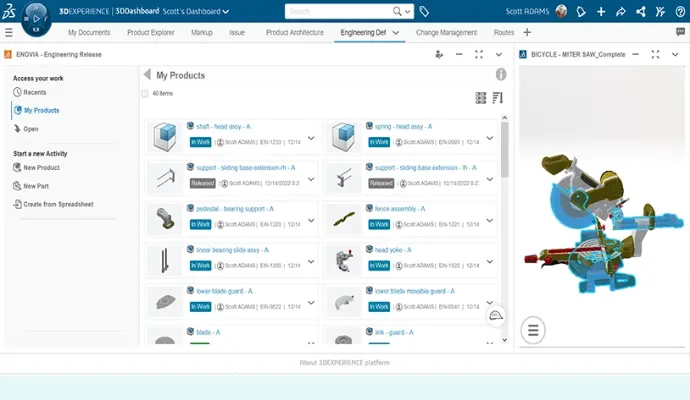690x400 pixels.
Task: Click the scroll down arrow of list
Action: click(504, 340)
